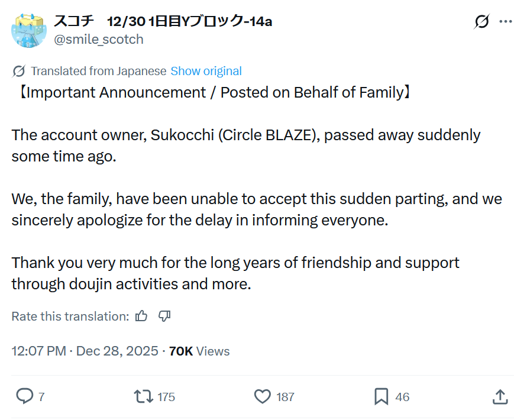Click the display name スコチ
Image resolution: width=527 pixels, height=420 pixels.
(74, 21)
